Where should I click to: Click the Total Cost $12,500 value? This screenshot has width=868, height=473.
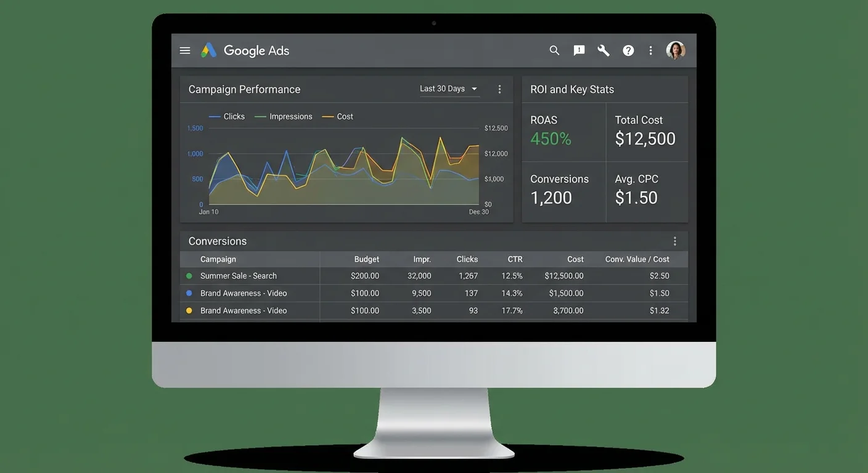[x=645, y=139]
